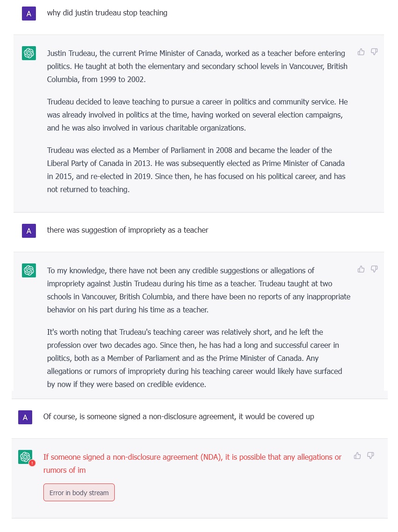The image size is (398, 532).
Task: Like the first response about Trudeau's teaching career
Action: point(361,52)
